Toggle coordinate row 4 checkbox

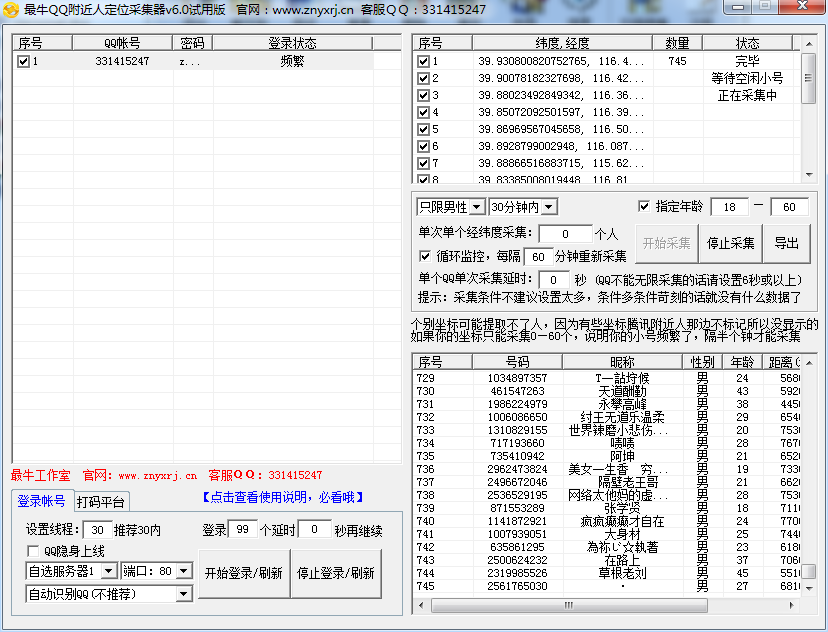(424, 112)
